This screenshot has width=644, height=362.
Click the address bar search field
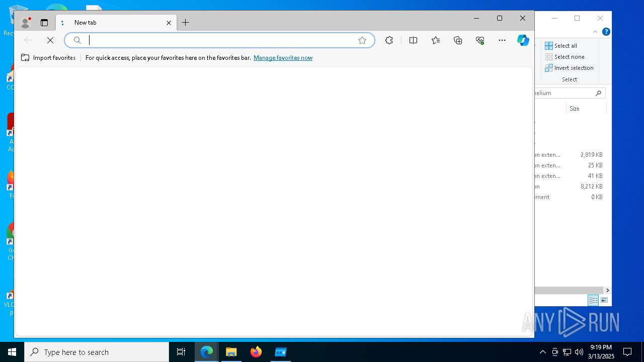click(x=219, y=40)
